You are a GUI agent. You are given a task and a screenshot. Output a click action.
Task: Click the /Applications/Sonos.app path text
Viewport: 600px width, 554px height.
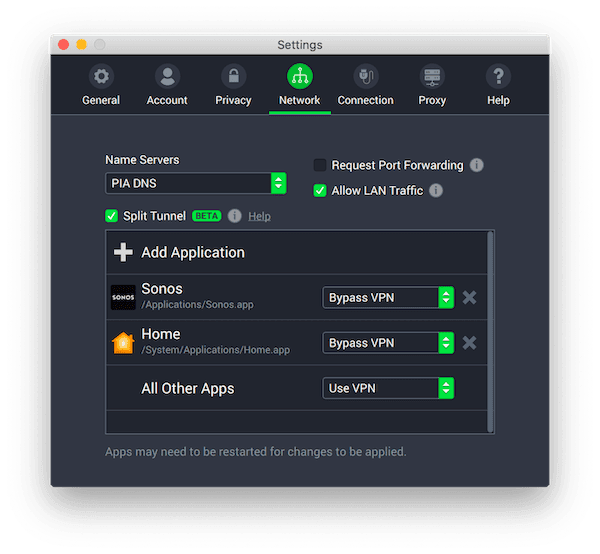pyautogui.click(x=197, y=305)
